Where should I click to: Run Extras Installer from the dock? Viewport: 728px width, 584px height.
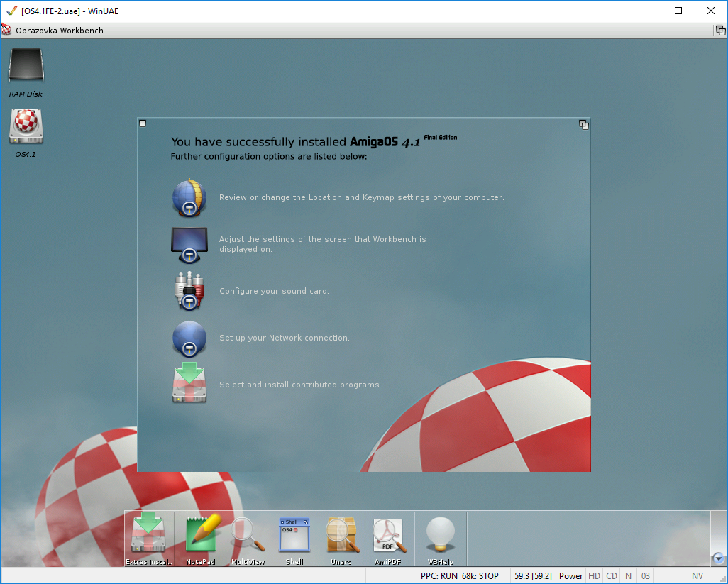pyautogui.click(x=149, y=535)
